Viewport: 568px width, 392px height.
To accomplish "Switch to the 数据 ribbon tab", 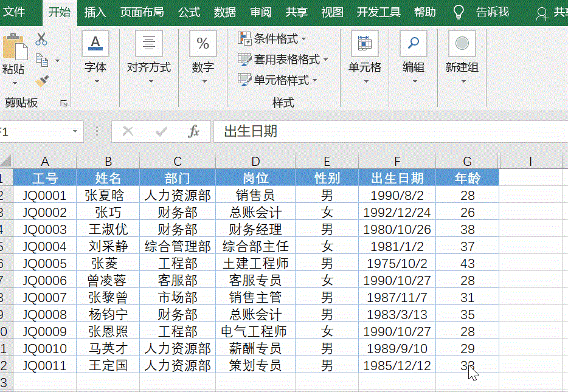I will (225, 11).
